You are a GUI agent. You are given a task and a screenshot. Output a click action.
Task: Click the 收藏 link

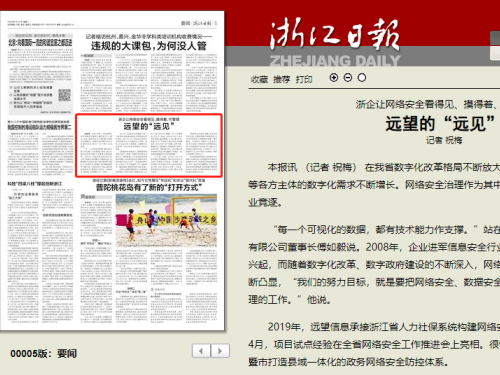click(x=259, y=79)
